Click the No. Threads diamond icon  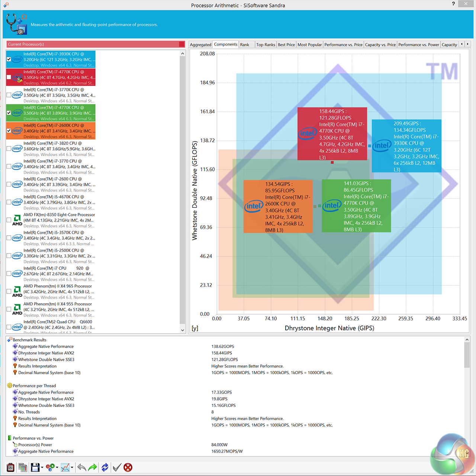click(15, 412)
